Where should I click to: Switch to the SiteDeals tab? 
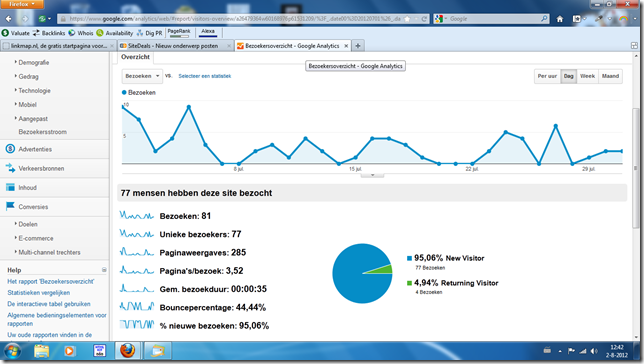175,46
